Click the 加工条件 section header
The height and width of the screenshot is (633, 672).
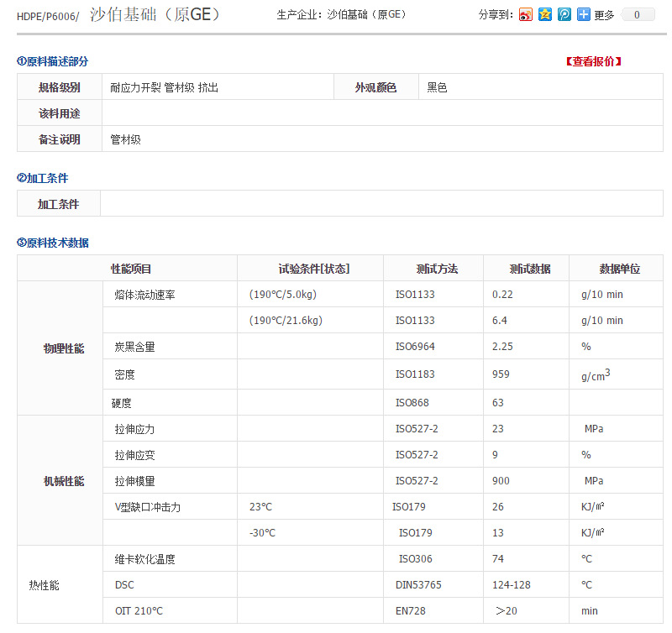click(42, 178)
